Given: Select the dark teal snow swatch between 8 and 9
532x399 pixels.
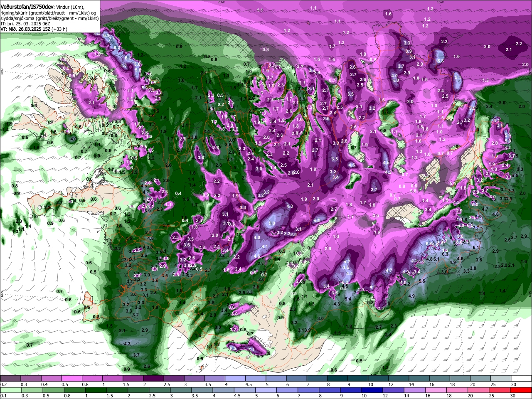Looking at the screenshot, I should [337, 378].
